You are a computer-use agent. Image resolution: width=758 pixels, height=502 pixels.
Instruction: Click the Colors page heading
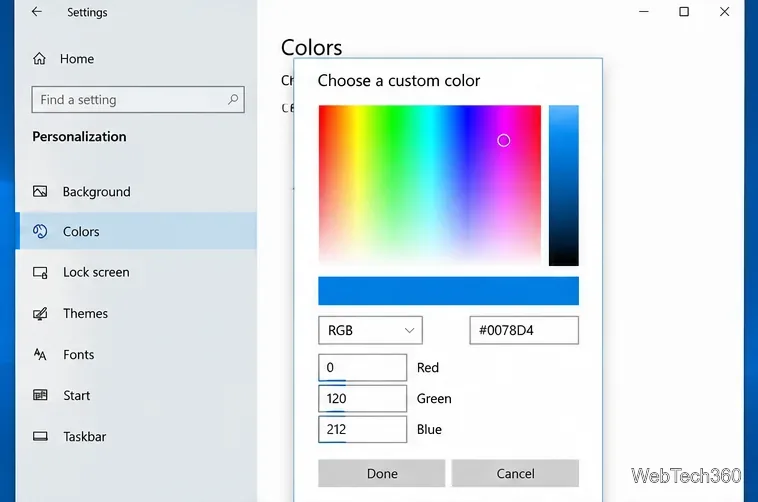pos(311,47)
